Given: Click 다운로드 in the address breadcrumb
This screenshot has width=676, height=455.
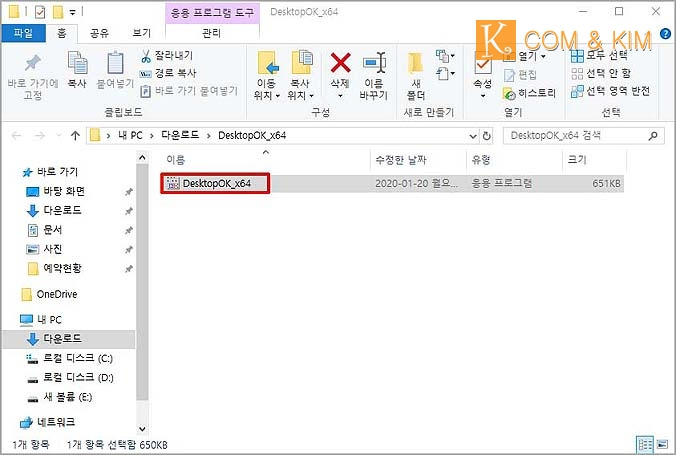Looking at the screenshot, I should tap(180, 135).
